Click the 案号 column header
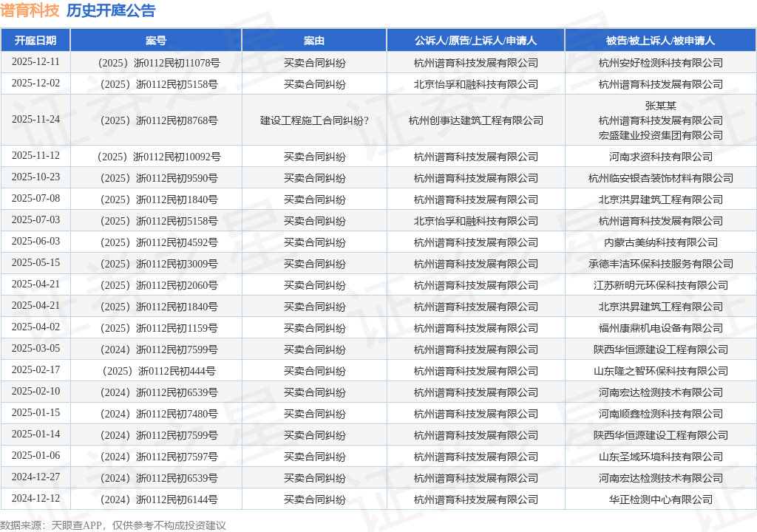 pos(156,41)
